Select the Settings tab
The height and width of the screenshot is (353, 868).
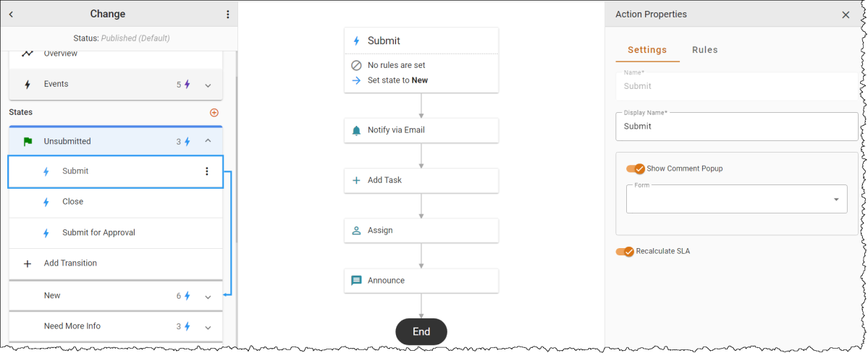click(x=647, y=50)
